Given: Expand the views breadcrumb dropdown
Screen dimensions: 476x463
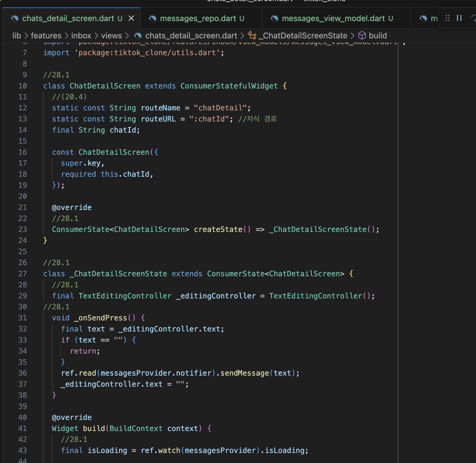Looking at the screenshot, I should click(x=111, y=36).
